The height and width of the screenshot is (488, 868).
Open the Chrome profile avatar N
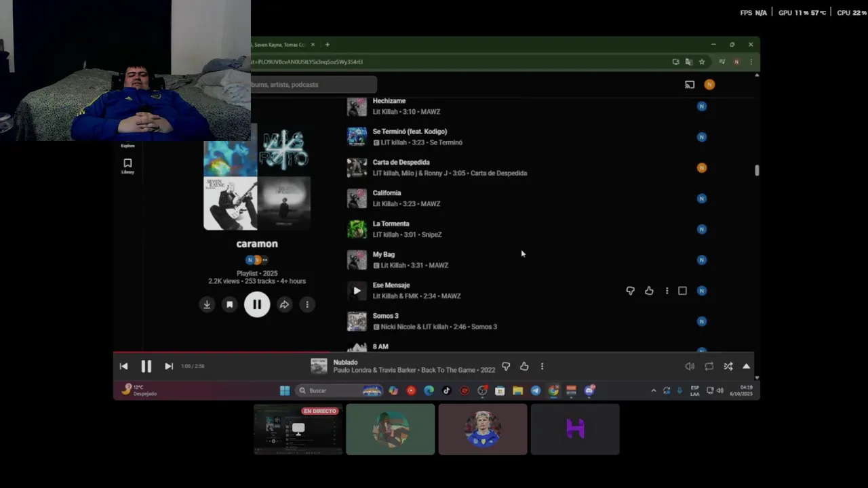736,62
